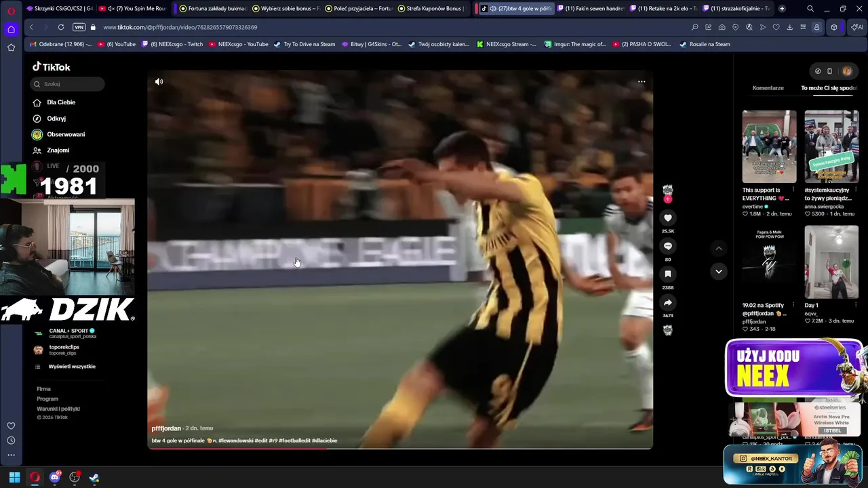The width and height of the screenshot is (868, 488).
Task: Expand the Program footer section
Action: pos(47,399)
